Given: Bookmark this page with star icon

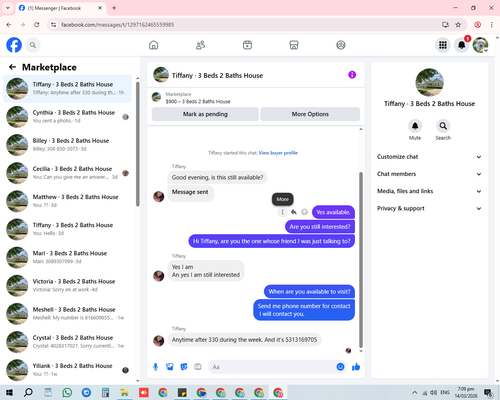Looking at the screenshot, I should pos(458,25).
